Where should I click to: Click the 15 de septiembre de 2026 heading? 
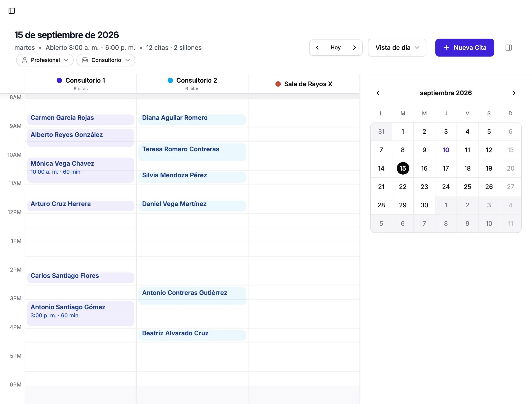66,35
